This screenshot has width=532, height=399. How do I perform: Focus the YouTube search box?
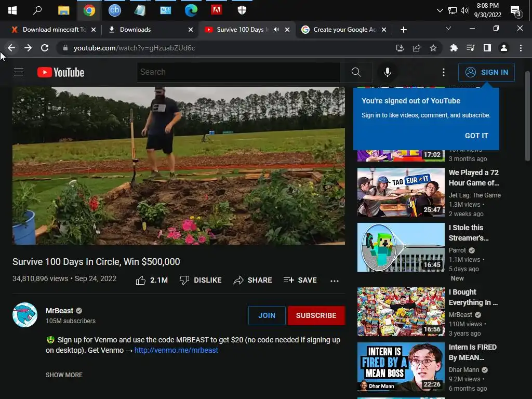(238, 72)
